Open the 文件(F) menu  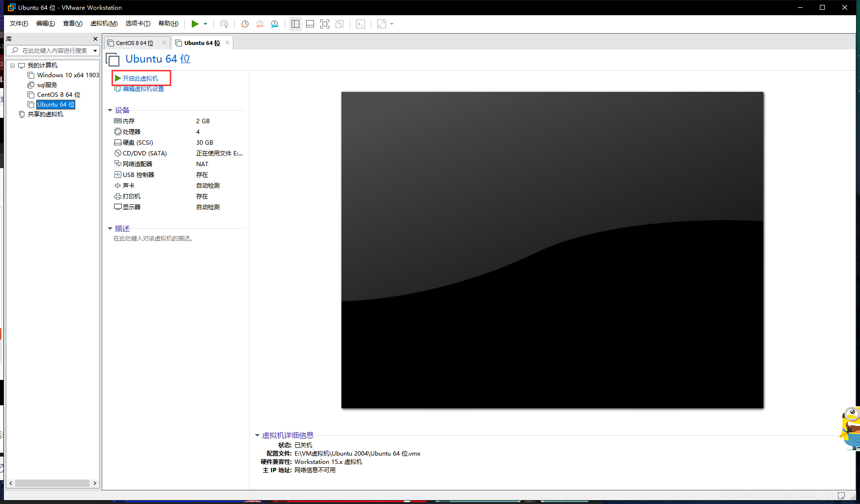[x=19, y=23]
